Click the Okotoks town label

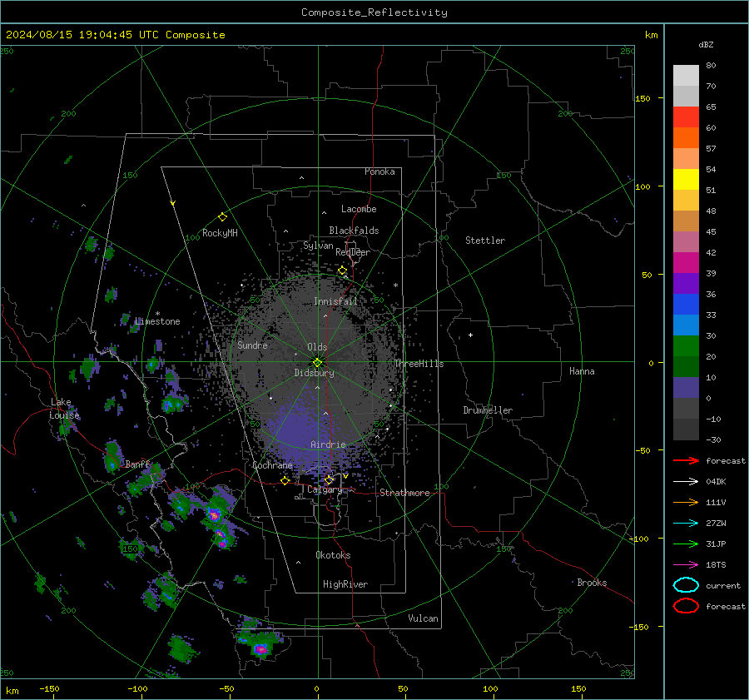click(x=333, y=555)
